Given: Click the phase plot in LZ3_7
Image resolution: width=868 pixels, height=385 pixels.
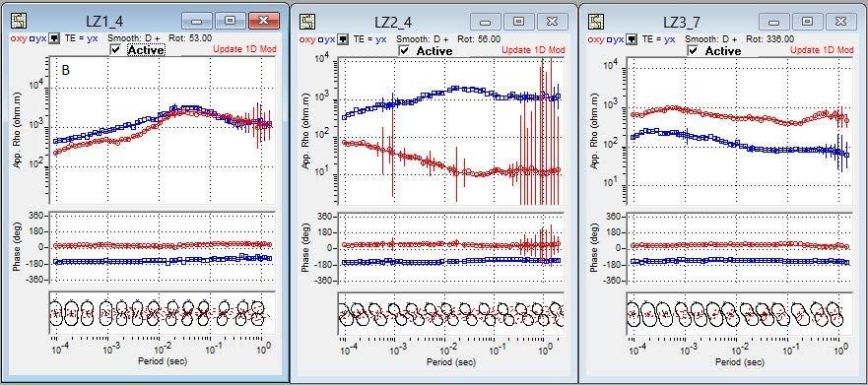Looking at the screenshot, I should (x=740, y=248).
